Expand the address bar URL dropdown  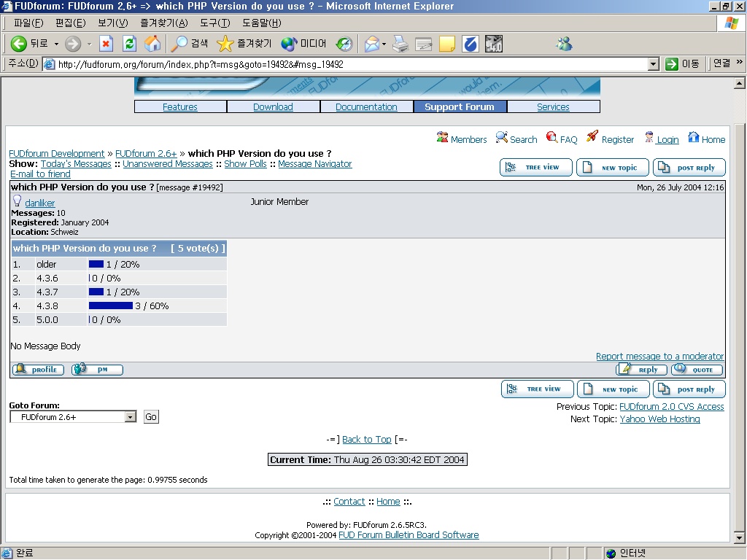[x=654, y=64]
